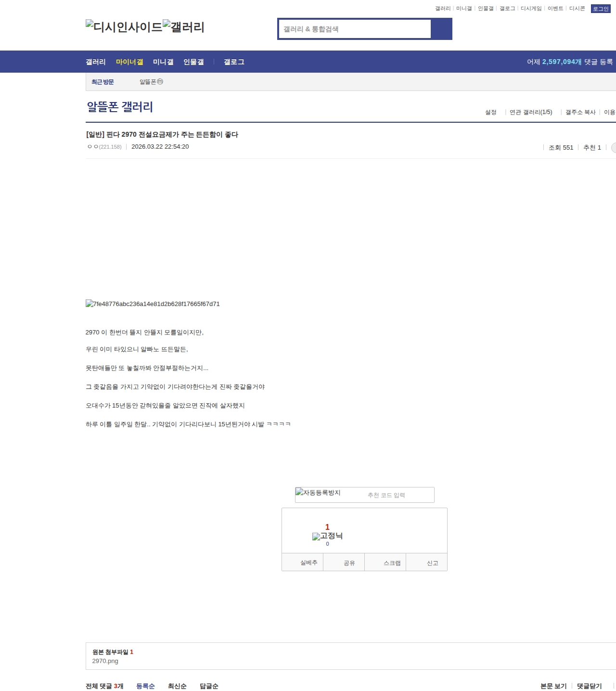Click the 실베추 button
Viewport: 616px width, 691px height.
[x=308, y=563]
